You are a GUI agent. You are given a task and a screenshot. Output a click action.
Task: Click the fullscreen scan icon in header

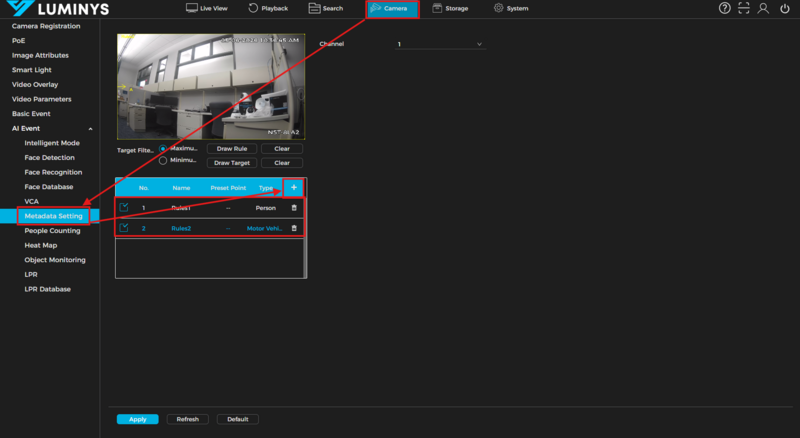[743, 8]
